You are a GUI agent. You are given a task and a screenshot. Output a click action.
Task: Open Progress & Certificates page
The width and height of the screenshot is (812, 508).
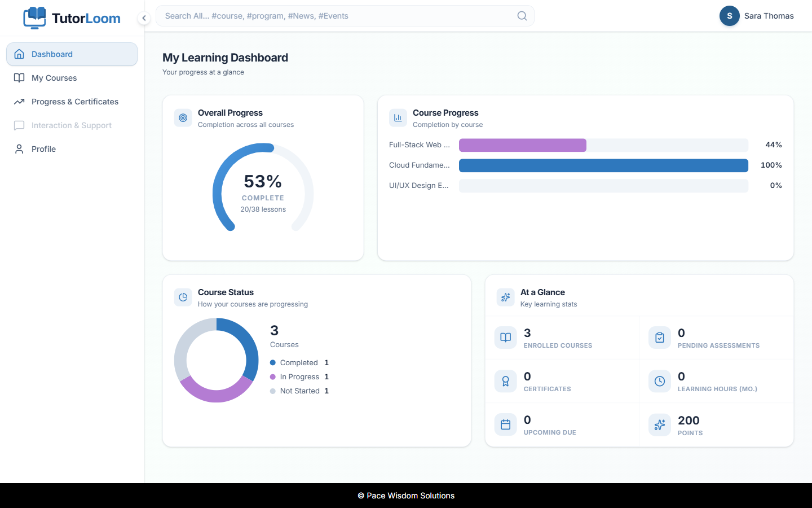click(72, 102)
